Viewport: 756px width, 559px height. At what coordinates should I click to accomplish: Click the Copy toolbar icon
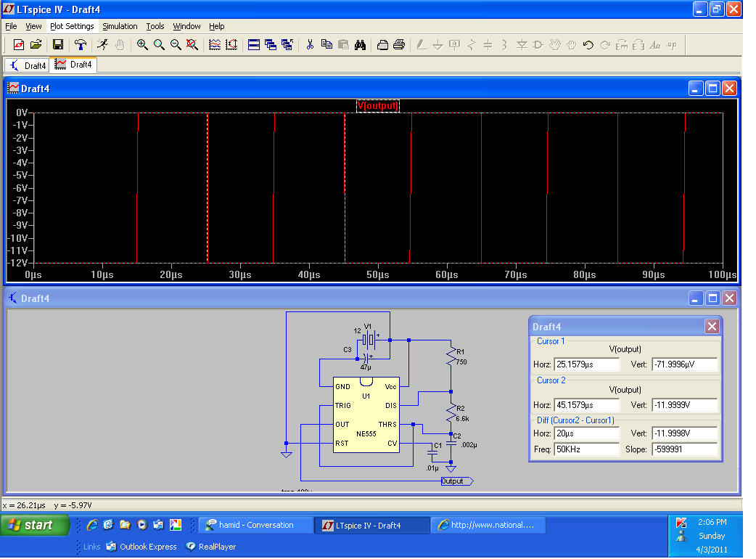327,45
